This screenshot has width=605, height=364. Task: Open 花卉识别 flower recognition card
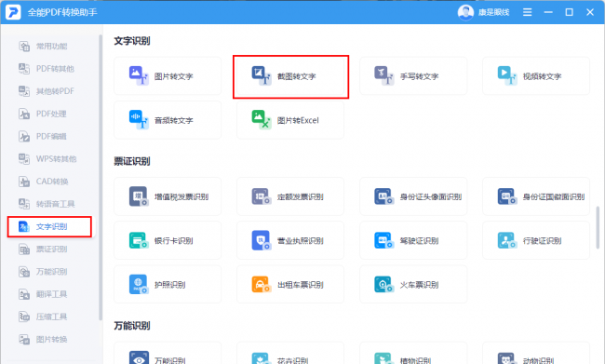(290, 353)
